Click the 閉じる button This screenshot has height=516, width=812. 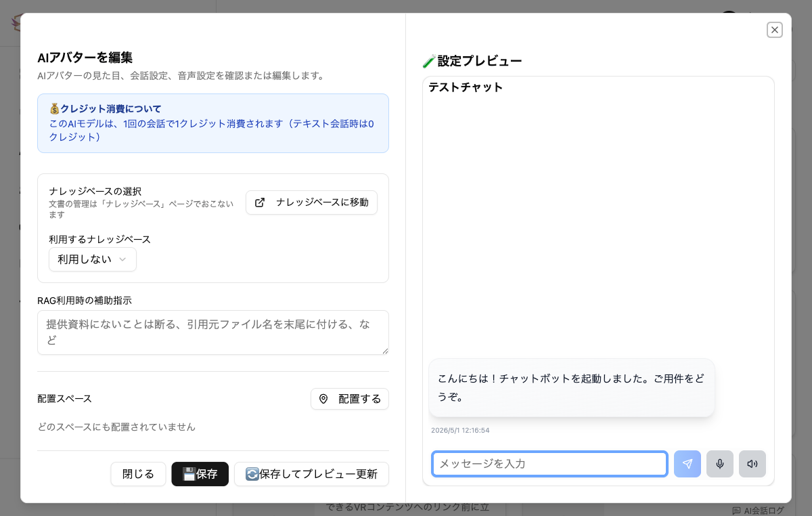138,474
